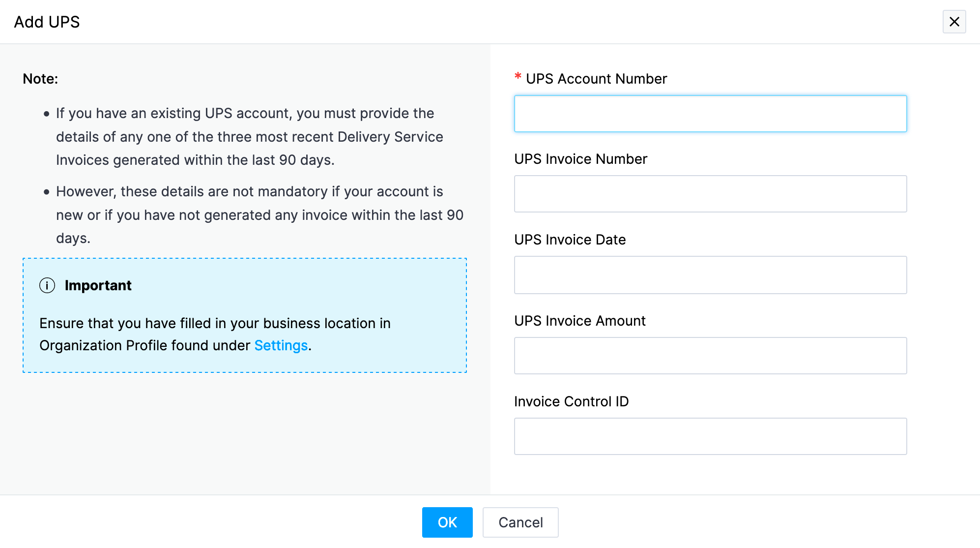This screenshot has height=548, width=980.
Task: Click the UPS Invoice Number field
Action: point(710,194)
